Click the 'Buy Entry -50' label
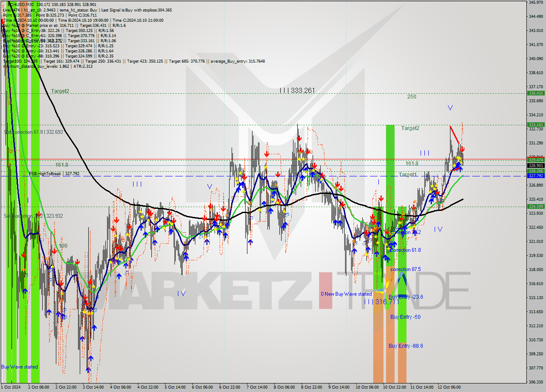Image resolution: width=546 pixels, height=392 pixels. pyautogui.click(x=405, y=317)
